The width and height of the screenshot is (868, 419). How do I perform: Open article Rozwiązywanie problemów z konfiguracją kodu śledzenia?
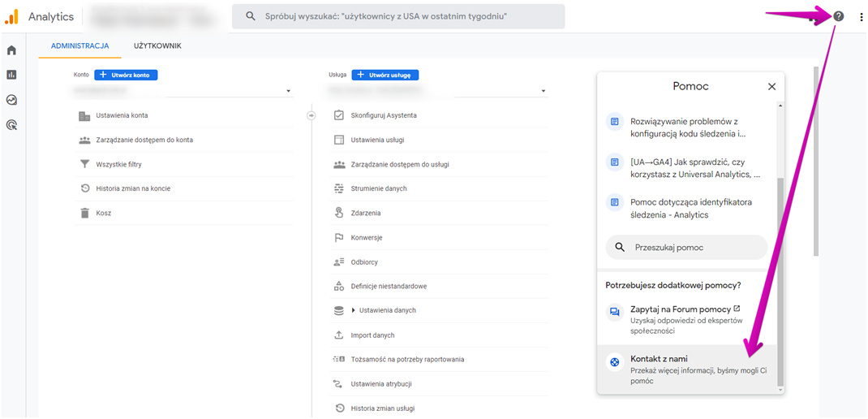[687, 127]
